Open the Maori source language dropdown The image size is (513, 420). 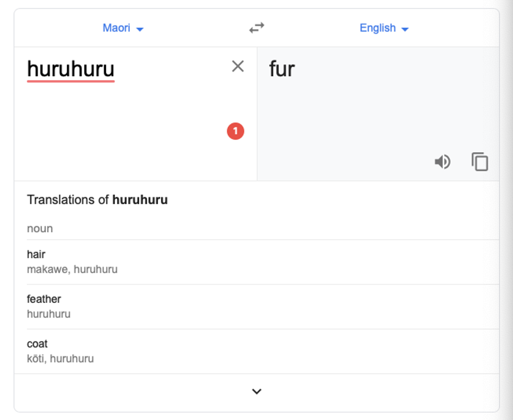click(123, 28)
